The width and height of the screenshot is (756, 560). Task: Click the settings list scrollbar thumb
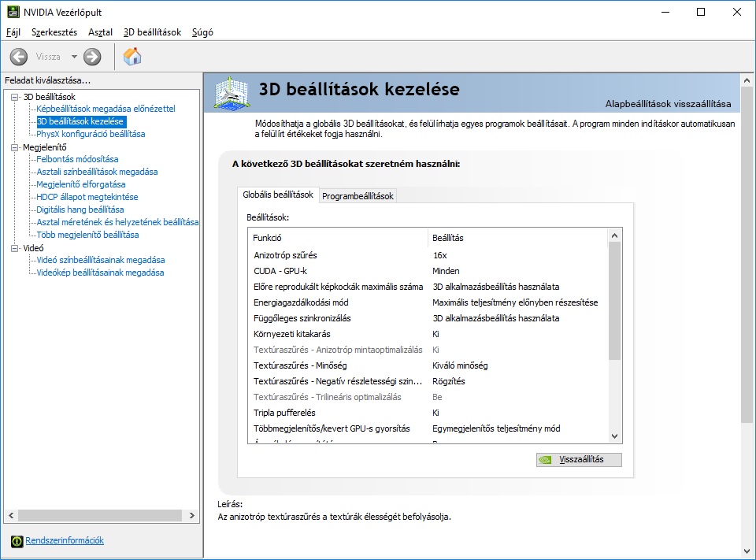point(615,301)
